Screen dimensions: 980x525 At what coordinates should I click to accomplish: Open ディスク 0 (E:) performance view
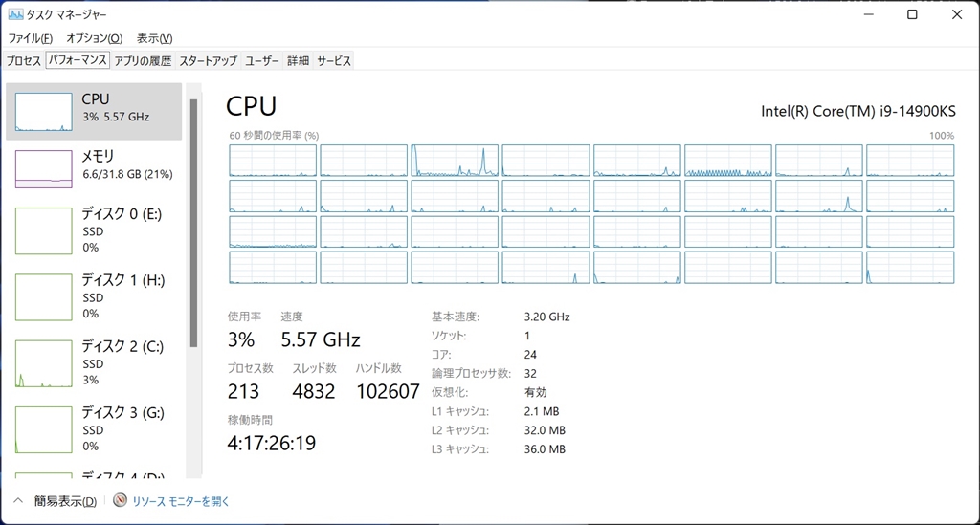[94, 230]
